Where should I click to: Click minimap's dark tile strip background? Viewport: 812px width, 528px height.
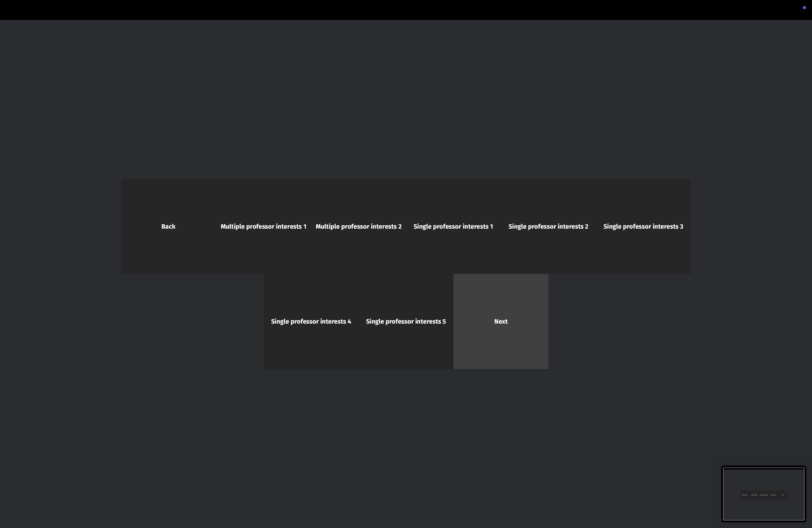click(764, 498)
